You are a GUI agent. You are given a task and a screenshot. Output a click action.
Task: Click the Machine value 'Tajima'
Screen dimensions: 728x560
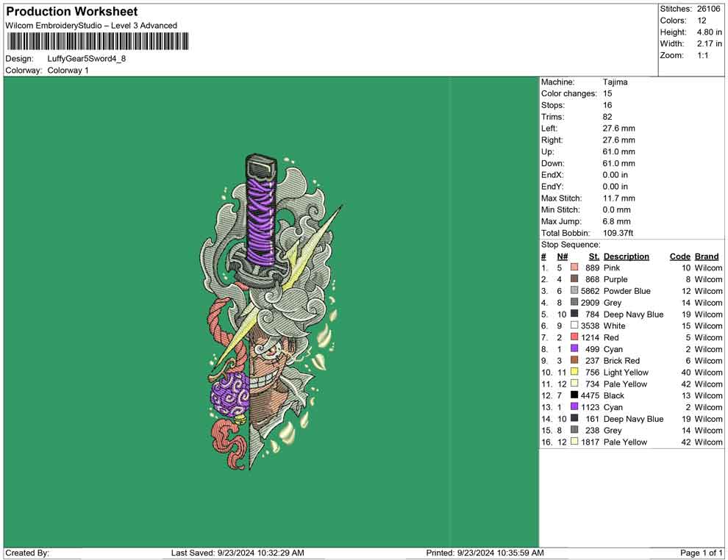[615, 82]
